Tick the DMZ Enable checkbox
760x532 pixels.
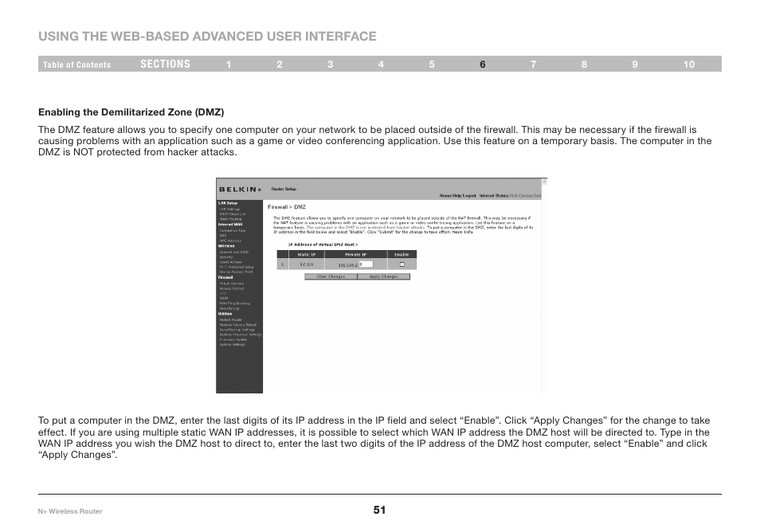402,264
